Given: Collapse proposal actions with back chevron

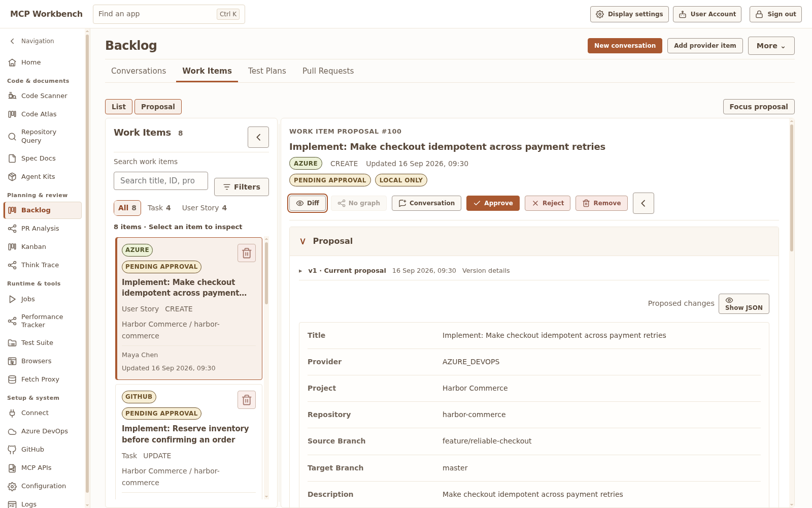Looking at the screenshot, I should click(644, 203).
